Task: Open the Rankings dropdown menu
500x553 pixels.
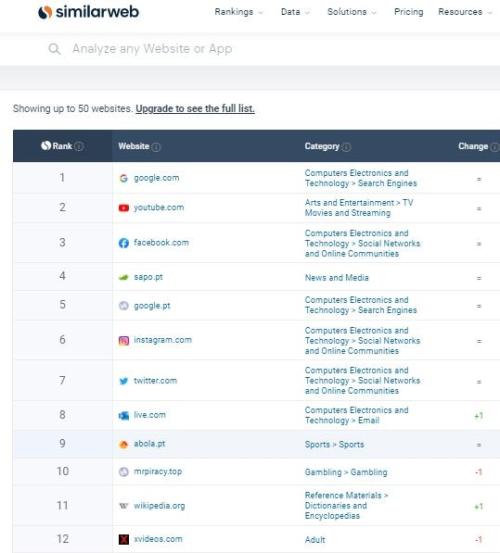Action: pos(238,12)
